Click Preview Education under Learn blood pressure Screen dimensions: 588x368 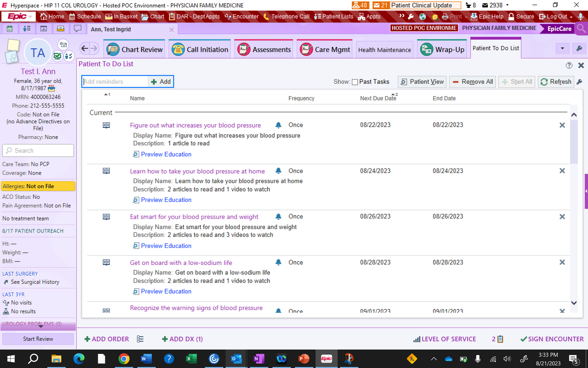tap(166, 200)
